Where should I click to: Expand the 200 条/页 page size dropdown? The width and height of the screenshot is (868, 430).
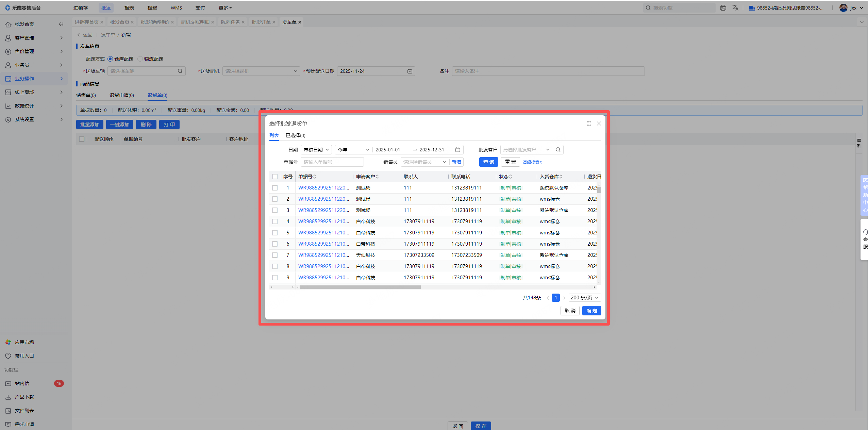(584, 298)
